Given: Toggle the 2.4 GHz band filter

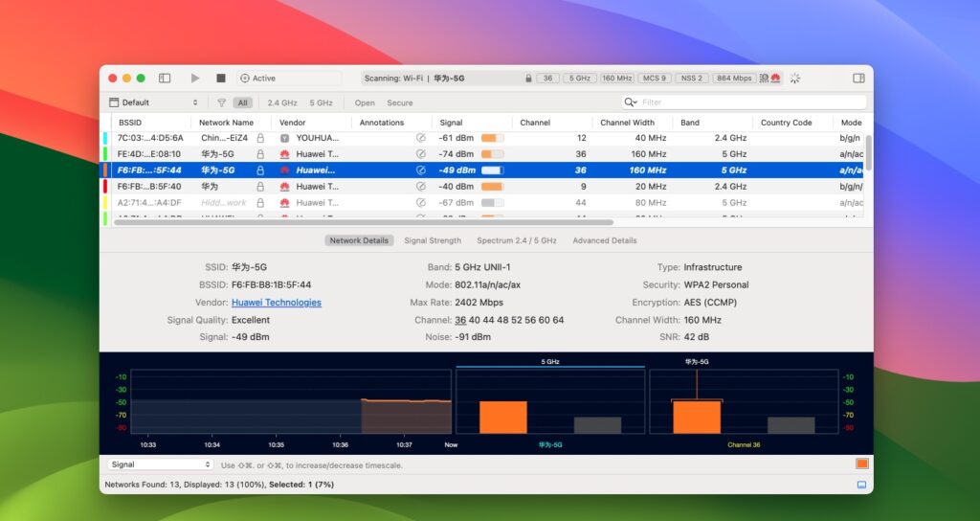Looking at the screenshot, I should click(x=282, y=102).
